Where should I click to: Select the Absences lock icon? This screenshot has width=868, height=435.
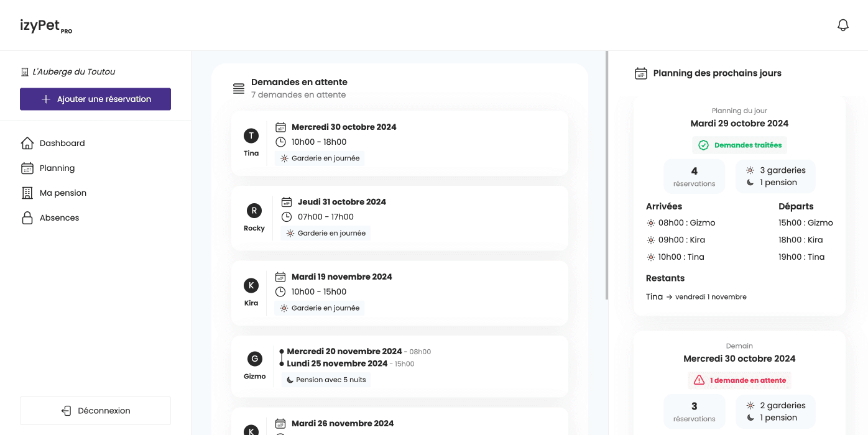tap(27, 217)
